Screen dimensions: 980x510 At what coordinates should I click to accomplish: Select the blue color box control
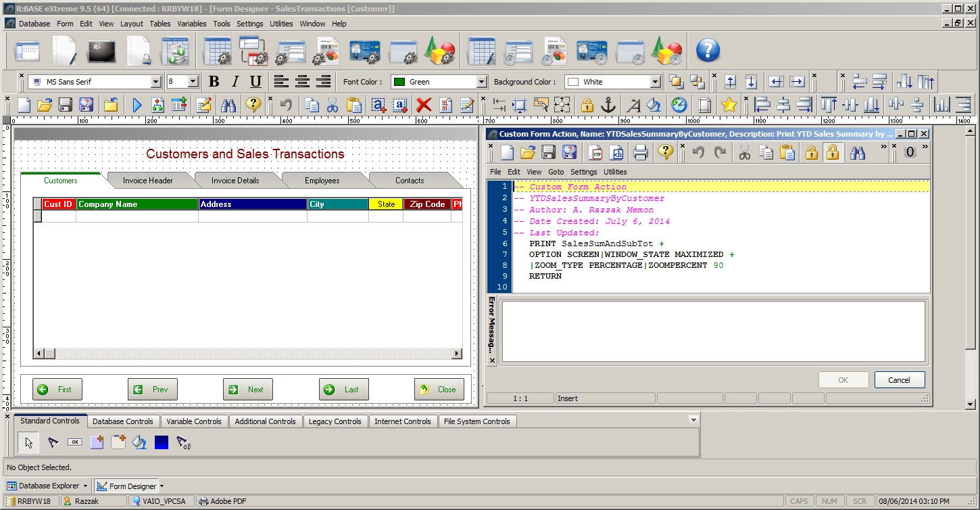162,442
